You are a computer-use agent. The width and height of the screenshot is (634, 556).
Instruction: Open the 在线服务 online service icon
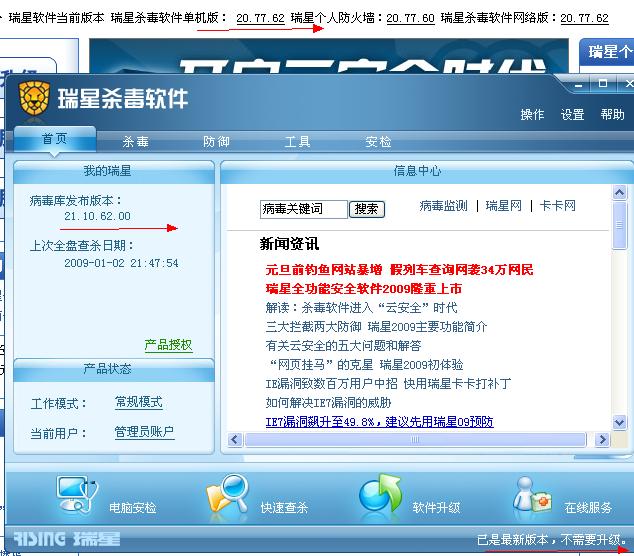coord(533,495)
